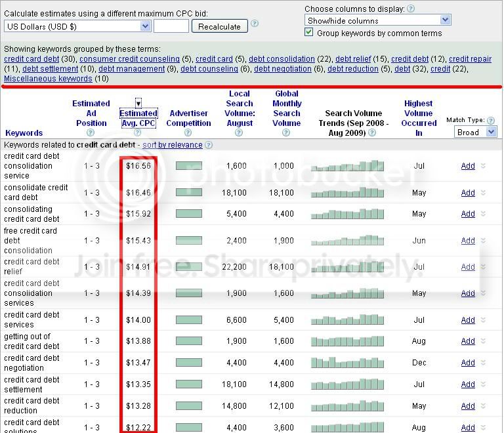This screenshot has width=504, height=433.
Task: Click help icon under Local Search Volume
Action: point(239,133)
